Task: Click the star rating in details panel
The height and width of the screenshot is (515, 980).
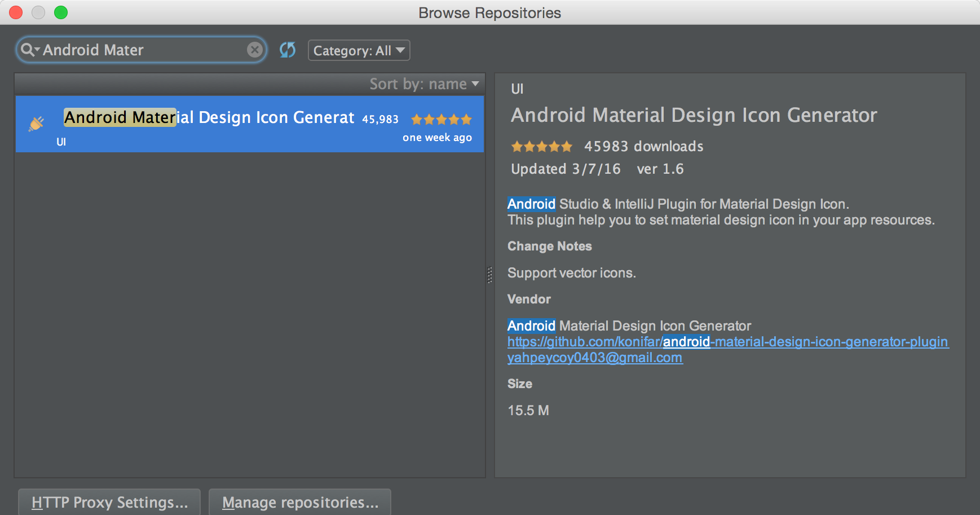Action: [542, 147]
